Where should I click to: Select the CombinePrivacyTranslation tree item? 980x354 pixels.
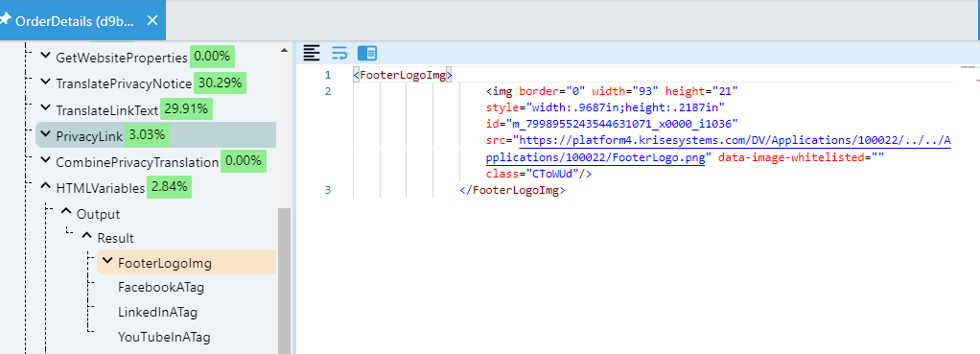pyautogui.click(x=137, y=162)
